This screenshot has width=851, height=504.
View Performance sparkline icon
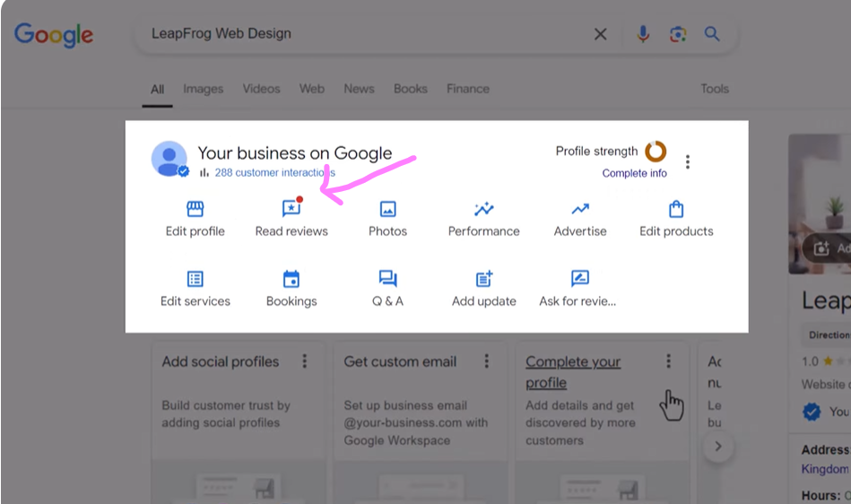484,209
